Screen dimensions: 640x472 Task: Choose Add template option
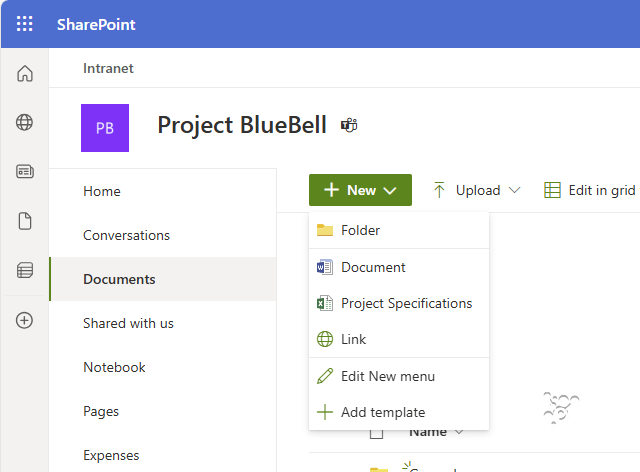pos(399,412)
